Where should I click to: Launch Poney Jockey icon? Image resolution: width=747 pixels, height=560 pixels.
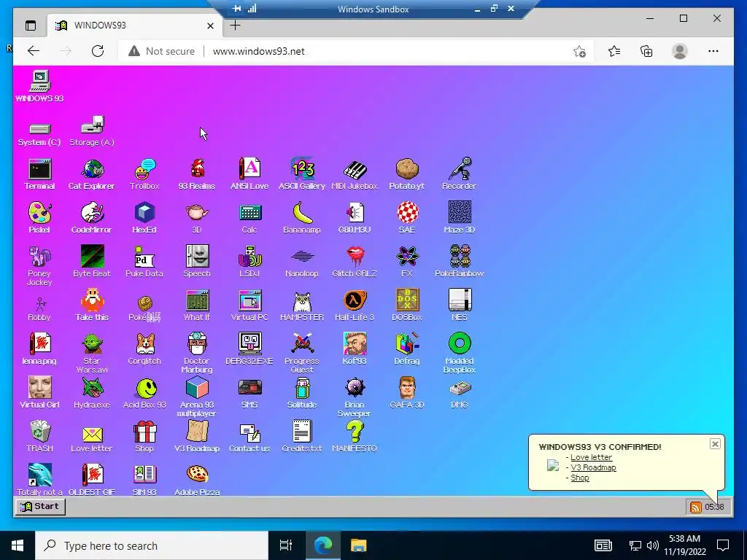coord(39,265)
